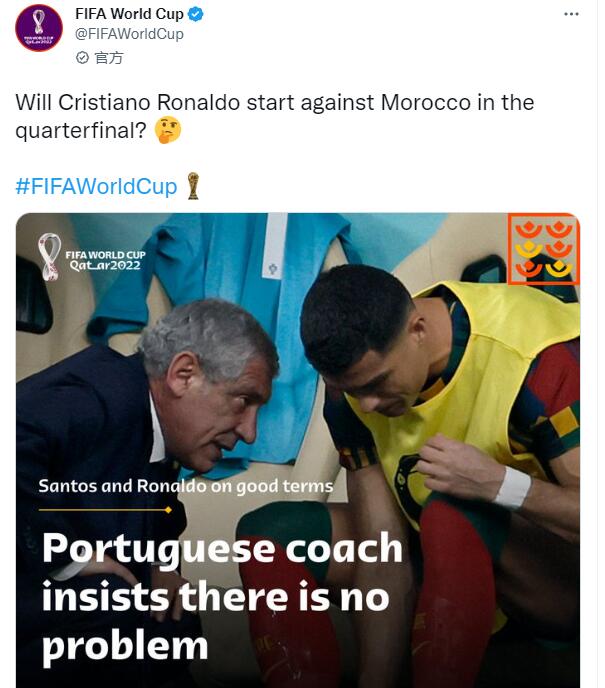This screenshot has height=688, width=605.
Task: Click the blue verified checkmark badge
Action: (x=195, y=14)
